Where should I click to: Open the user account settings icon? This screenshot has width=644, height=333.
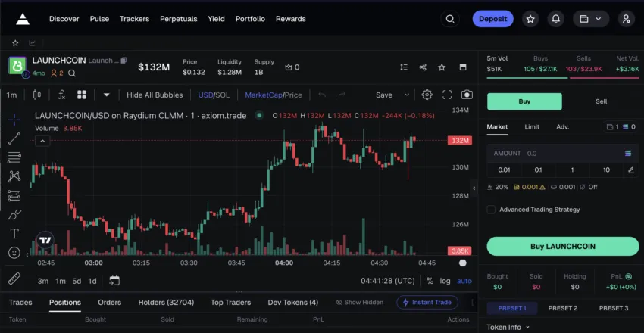[626, 19]
